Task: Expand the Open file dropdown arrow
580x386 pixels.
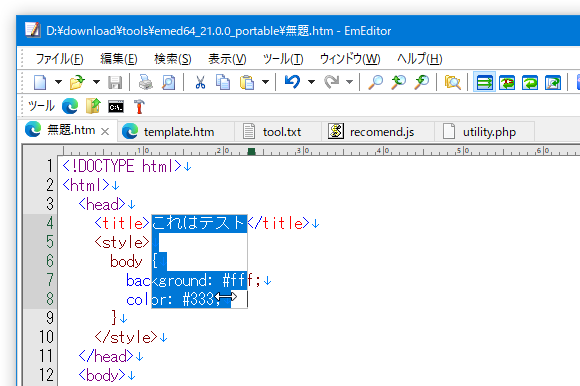Action: pyautogui.click(x=96, y=82)
